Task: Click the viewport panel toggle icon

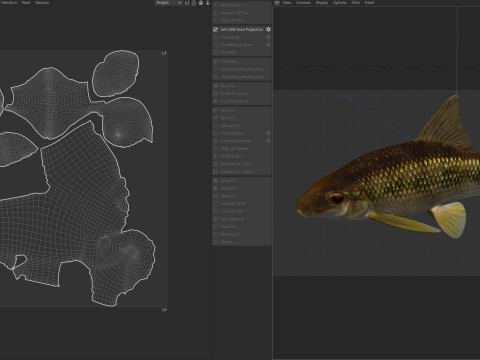Action: (277, 3)
